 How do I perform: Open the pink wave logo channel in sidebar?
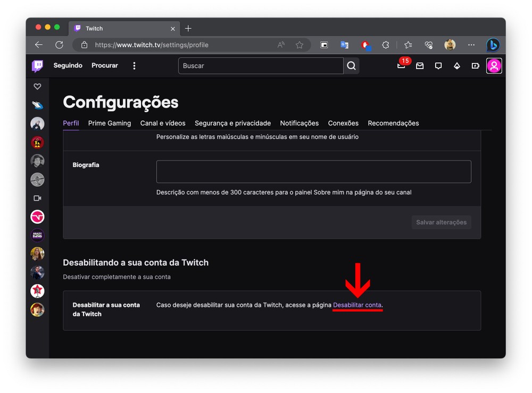pyautogui.click(x=37, y=216)
